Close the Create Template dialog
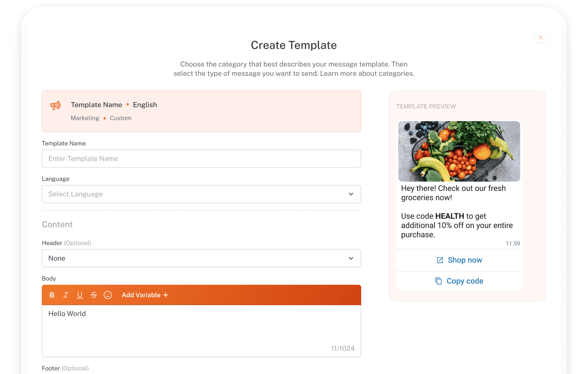588x374 pixels. [x=541, y=38]
